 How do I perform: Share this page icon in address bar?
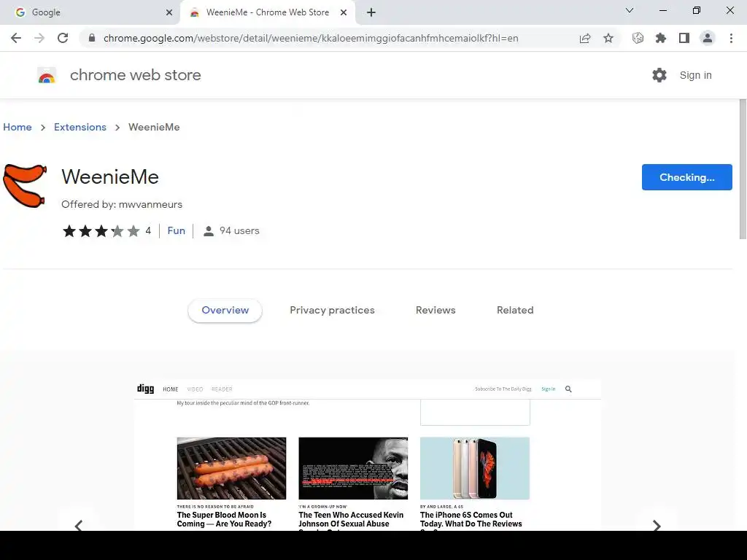(x=585, y=38)
